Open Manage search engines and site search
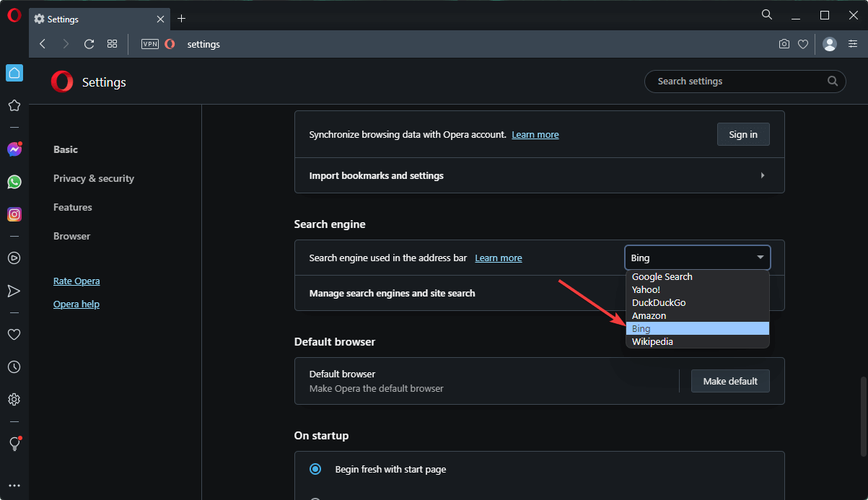The width and height of the screenshot is (868, 500). (539, 294)
